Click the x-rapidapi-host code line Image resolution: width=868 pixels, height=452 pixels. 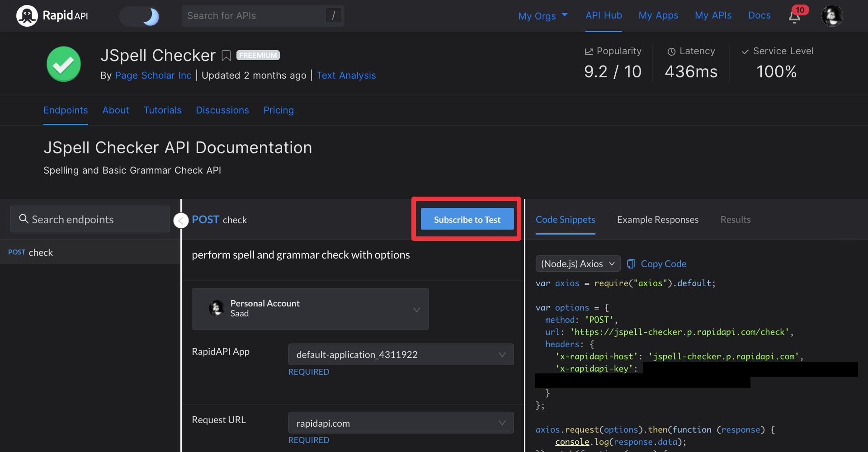coord(679,357)
